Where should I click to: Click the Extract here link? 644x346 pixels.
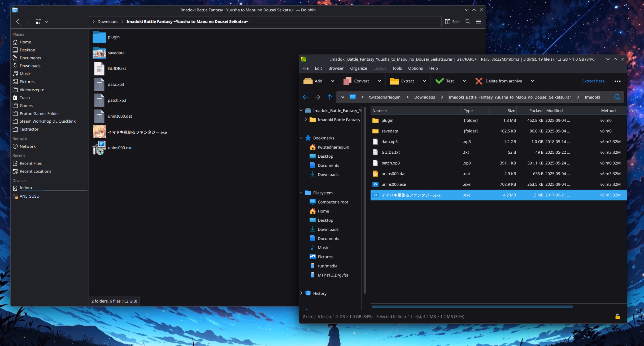point(593,81)
